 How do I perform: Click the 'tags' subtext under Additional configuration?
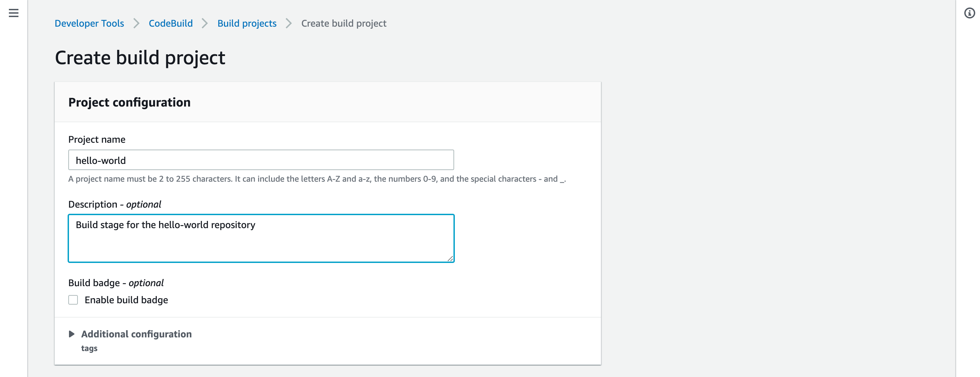pos(89,348)
